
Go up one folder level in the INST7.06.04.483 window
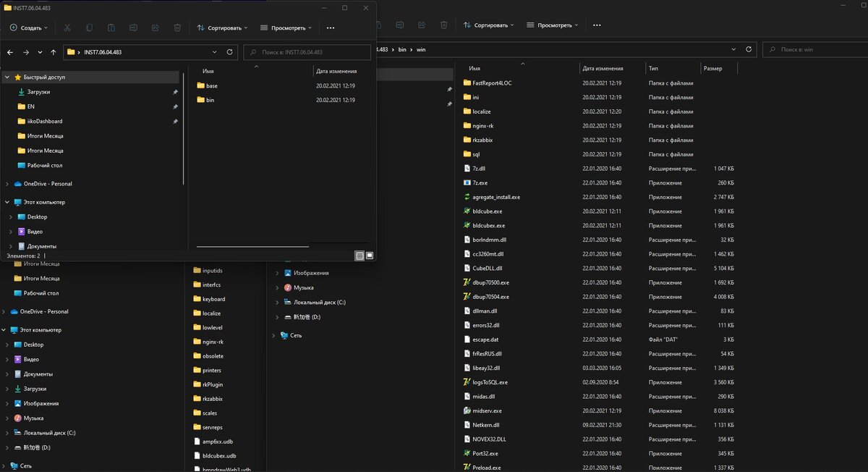tap(54, 52)
